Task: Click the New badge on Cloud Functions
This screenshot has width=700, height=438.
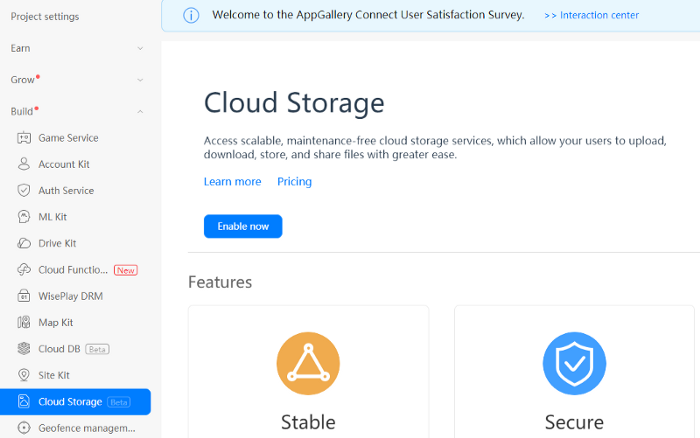Action: point(125,270)
